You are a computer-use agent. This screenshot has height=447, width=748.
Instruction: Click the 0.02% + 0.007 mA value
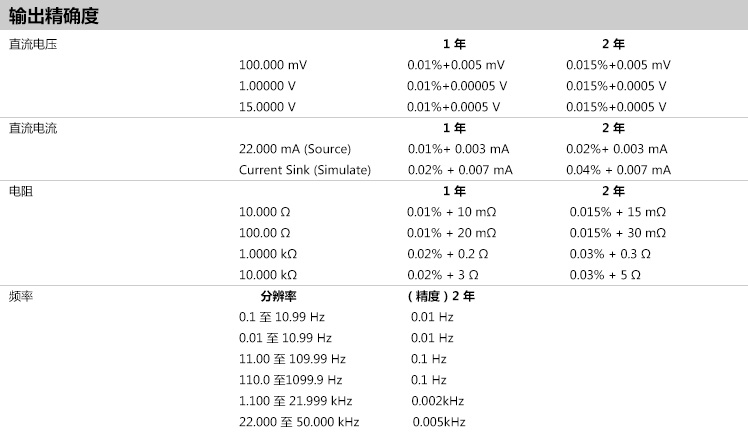tap(460, 170)
